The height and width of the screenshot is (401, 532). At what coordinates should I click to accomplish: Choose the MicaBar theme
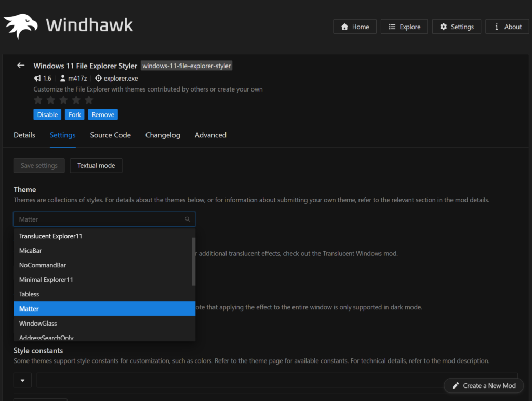[103, 251]
